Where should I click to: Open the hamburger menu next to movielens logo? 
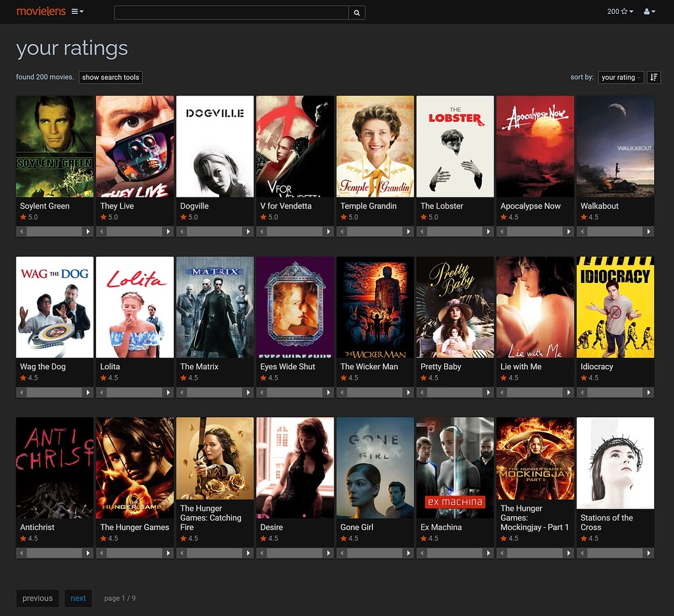tap(77, 12)
